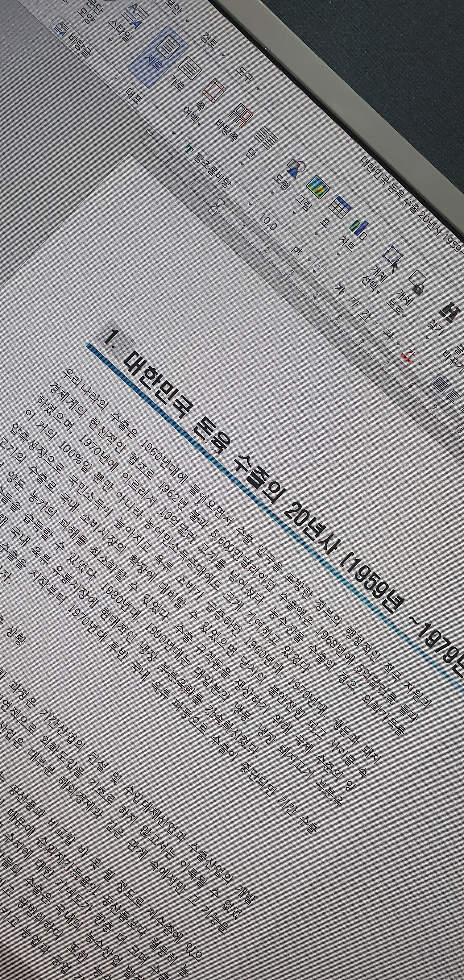Expand the 도형 shapes dropdown arrow
Image resolution: width=464 pixels, height=980 pixels.
272,192
